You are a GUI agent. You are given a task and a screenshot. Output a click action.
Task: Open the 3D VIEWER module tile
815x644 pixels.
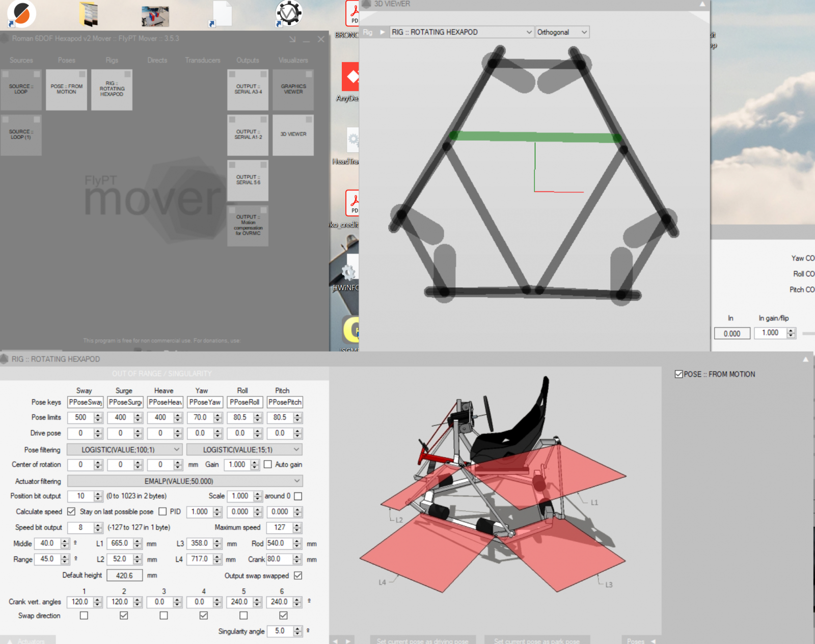(x=293, y=135)
